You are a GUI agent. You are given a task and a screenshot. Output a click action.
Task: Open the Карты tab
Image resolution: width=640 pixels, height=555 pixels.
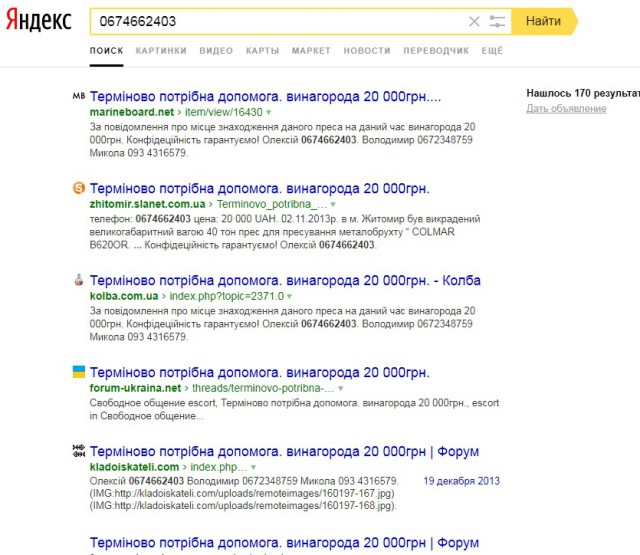(262, 51)
